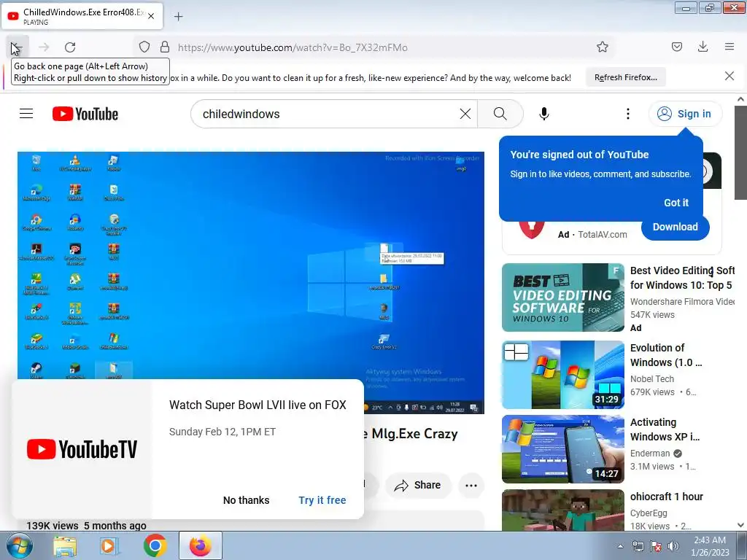Click the TotalAV.com ad link text

coord(602,234)
